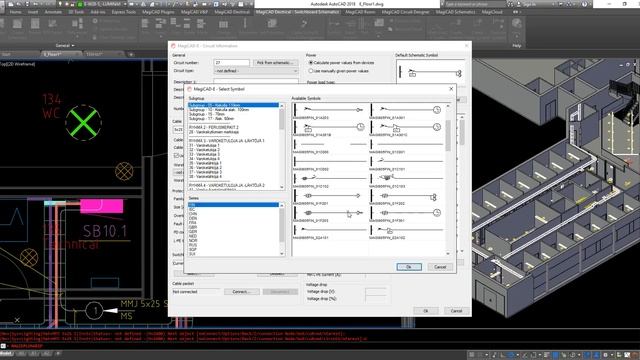
Task: Confirm Select Symbol dialog with Ok
Action: point(409,267)
